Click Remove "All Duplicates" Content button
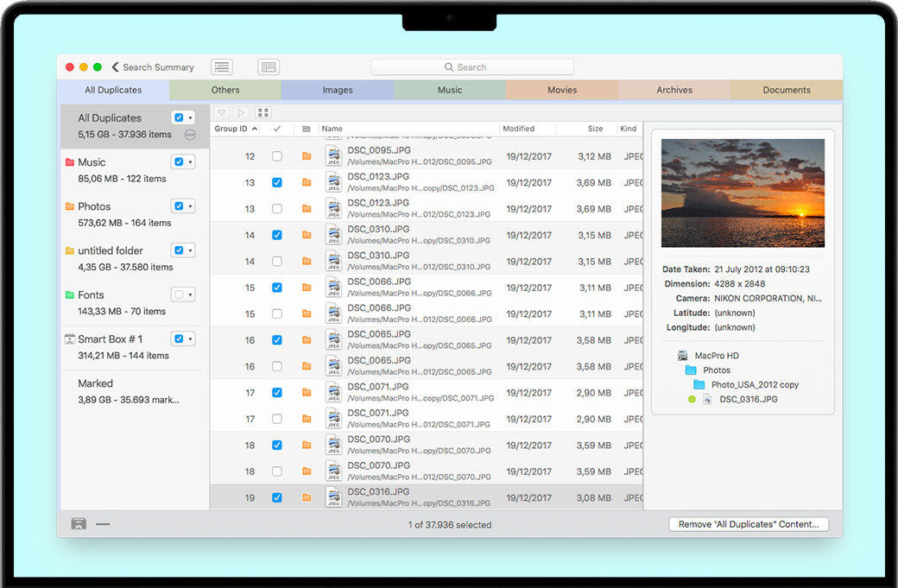Screen dimensions: 898x588 [749, 524]
